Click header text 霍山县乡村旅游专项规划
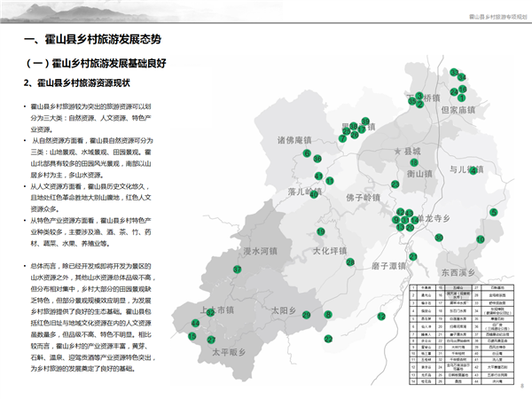Screen dimensions: 532x399 tap(498, 17)
